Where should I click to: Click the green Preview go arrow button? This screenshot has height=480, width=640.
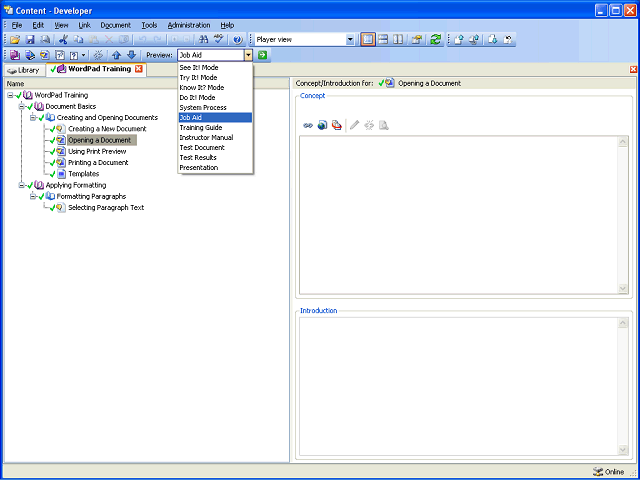tap(262, 55)
